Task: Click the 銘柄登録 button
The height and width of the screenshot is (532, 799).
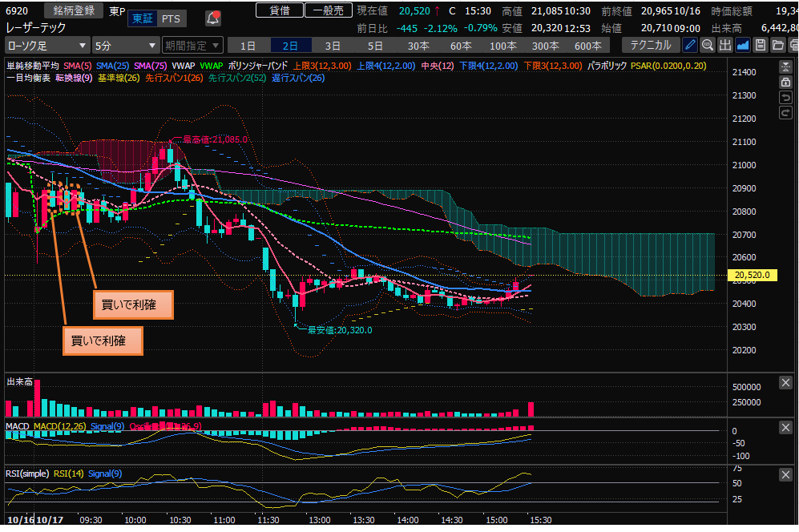Action: (74, 10)
